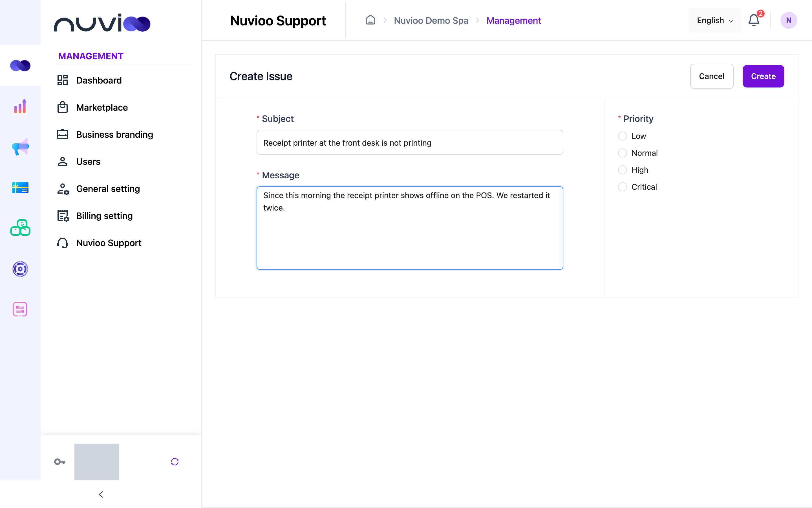This screenshot has width=812, height=508.
Task: Open the English language dropdown
Action: 715,21
